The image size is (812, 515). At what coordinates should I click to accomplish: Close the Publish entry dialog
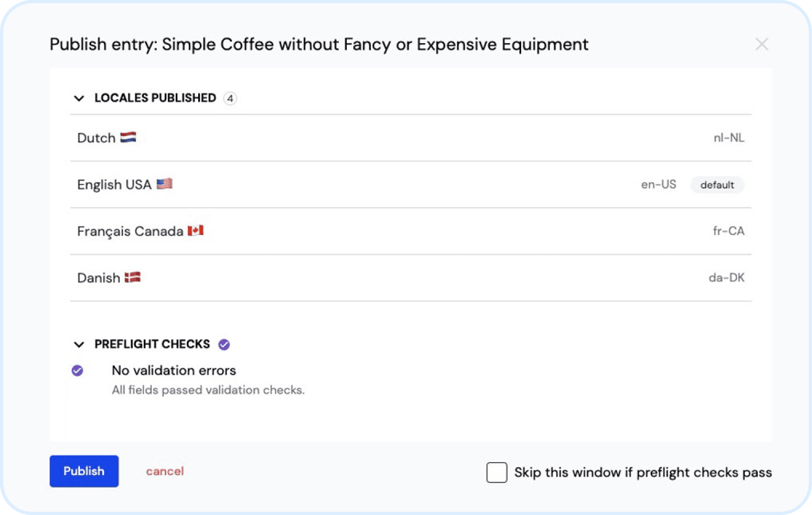tap(762, 44)
